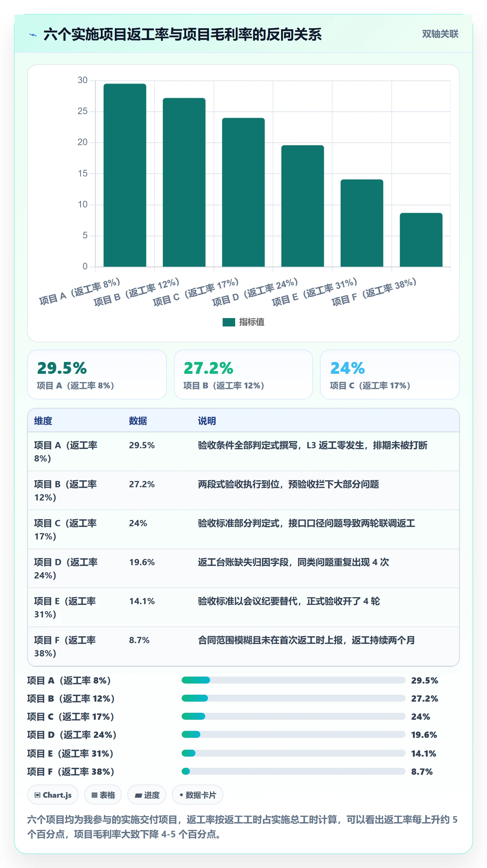Open the 24% summary card
The height and width of the screenshot is (868, 487).
390,374
